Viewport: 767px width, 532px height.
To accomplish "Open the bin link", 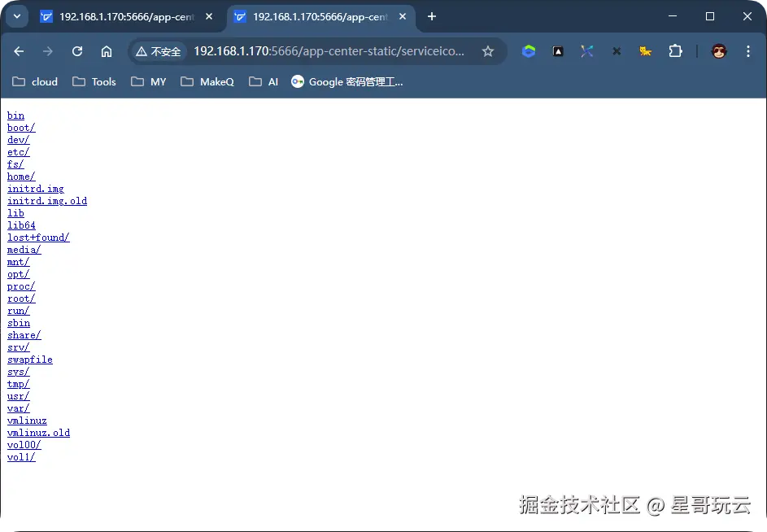I will [15, 116].
